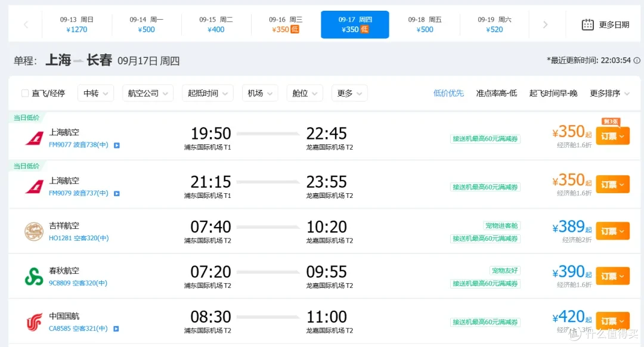The width and height of the screenshot is (644, 347).
Task: Open flight details link 9C8809 空客320(中)
Action: pos(78,283)
